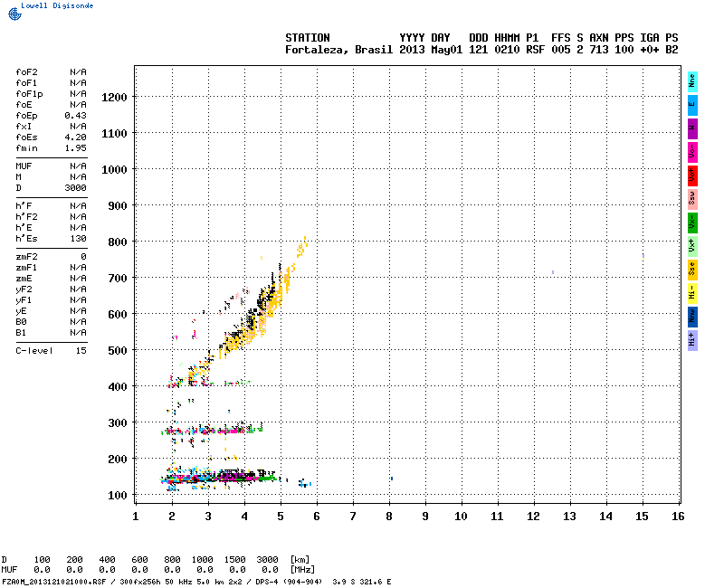The image size is (724, 588).
Task: Click the FZA0M RSF filename footer
Action: click(54, 582)
